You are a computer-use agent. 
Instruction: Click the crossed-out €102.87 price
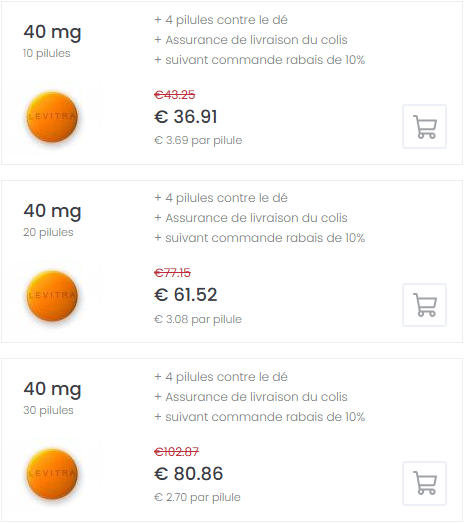tap(177, 452)
